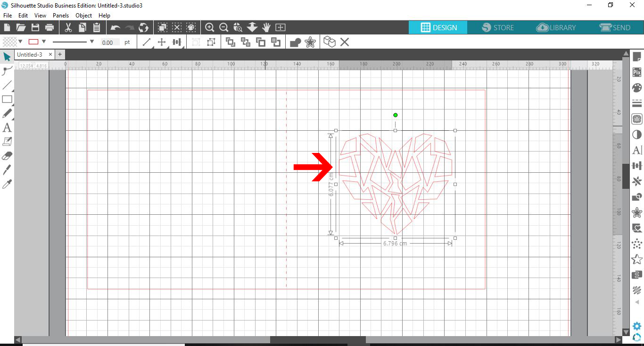Click the green rotation handle above heart
The width and height of the screenshot is (644, 346).
(395, 115)
